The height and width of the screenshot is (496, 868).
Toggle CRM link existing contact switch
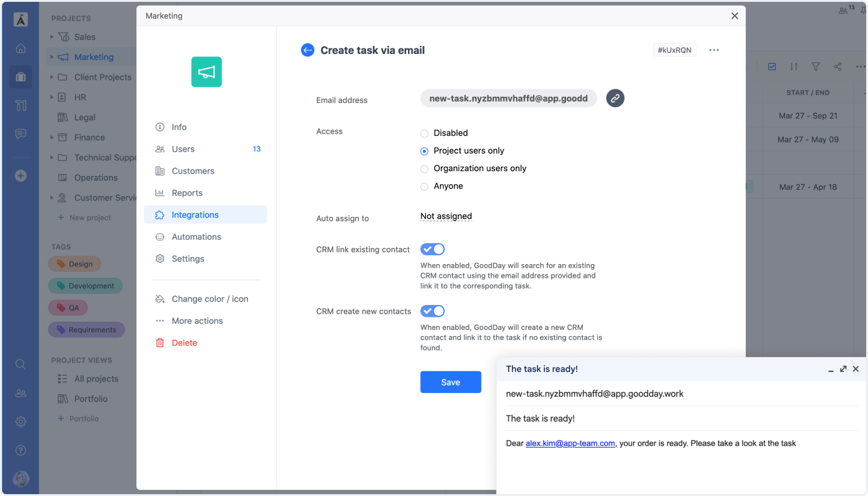point(433,249)
